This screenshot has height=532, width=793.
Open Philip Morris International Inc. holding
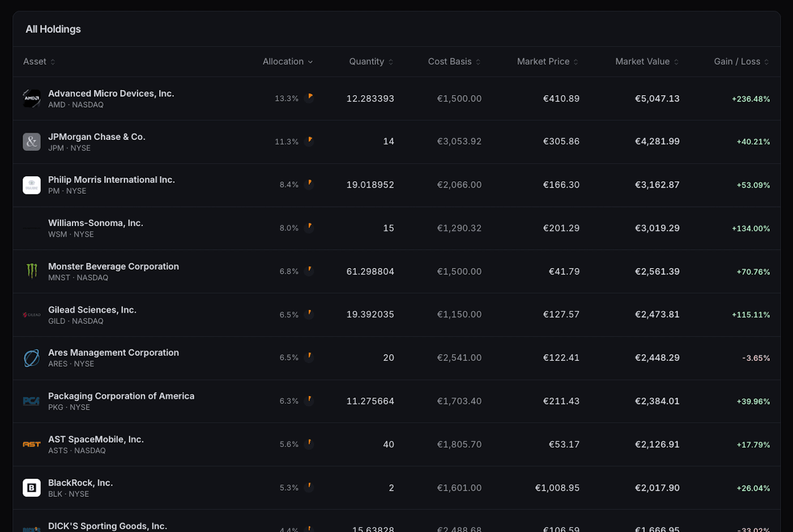tap(396, 185)
